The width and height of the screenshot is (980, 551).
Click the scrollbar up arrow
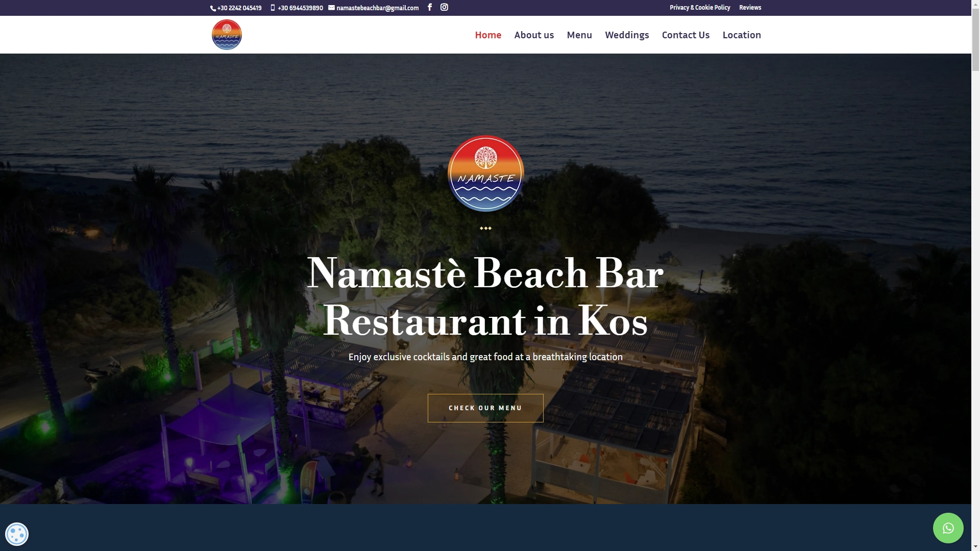coord(975,4)
